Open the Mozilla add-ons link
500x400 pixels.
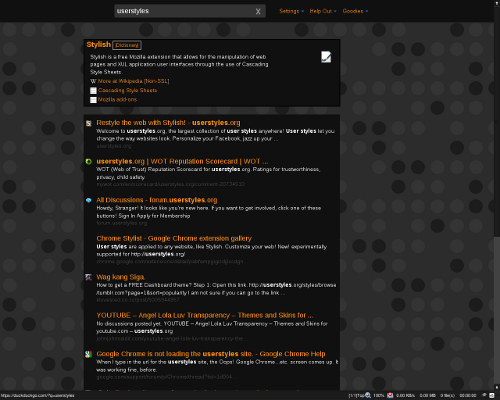[x=117, y=99]
